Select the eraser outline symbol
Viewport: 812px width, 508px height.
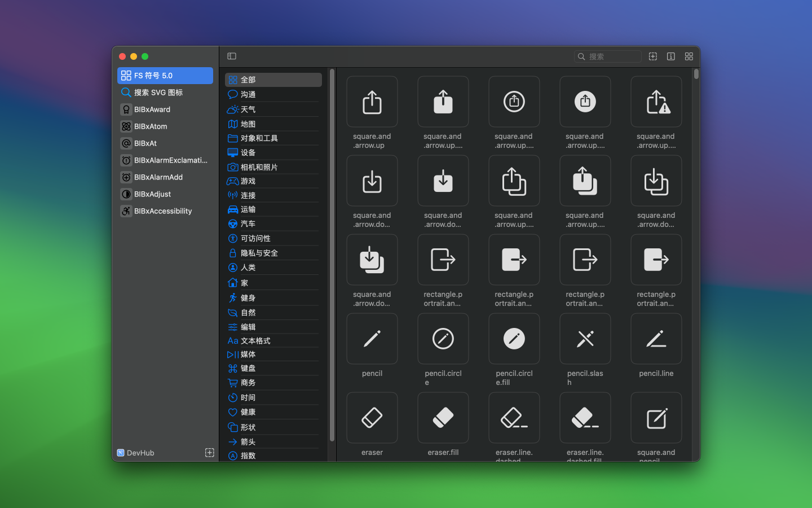tap(372, 418)
